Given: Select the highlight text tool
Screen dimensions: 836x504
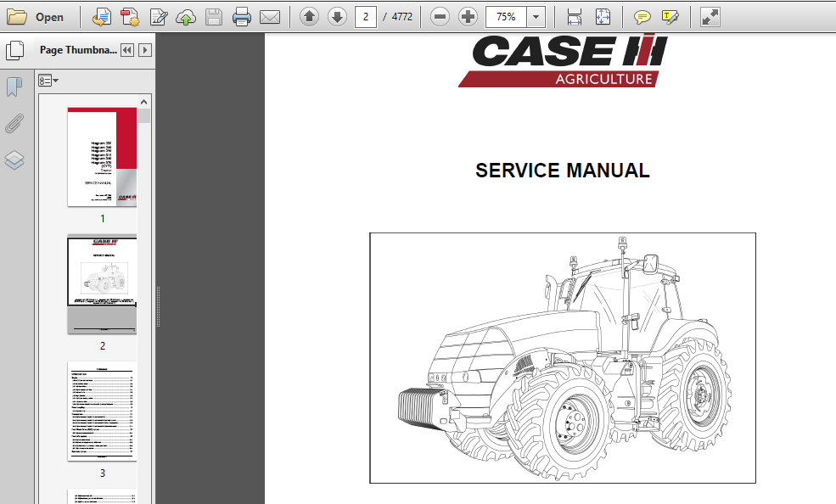Looking at the screenshot, I should [670, 17].
